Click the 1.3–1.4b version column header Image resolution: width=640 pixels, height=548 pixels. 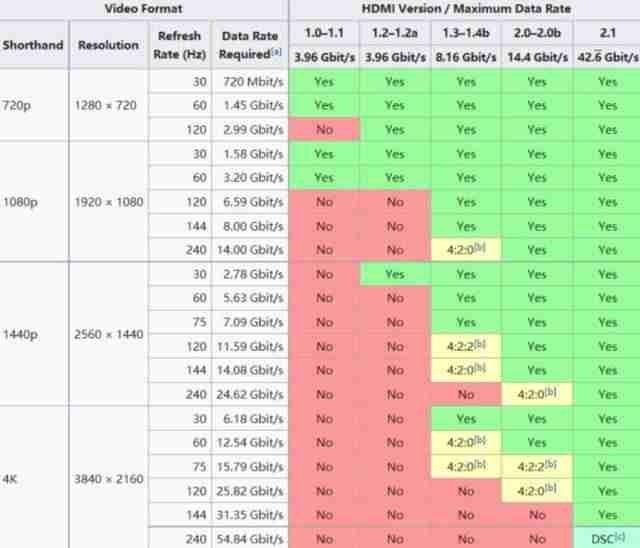pos(466,33)
